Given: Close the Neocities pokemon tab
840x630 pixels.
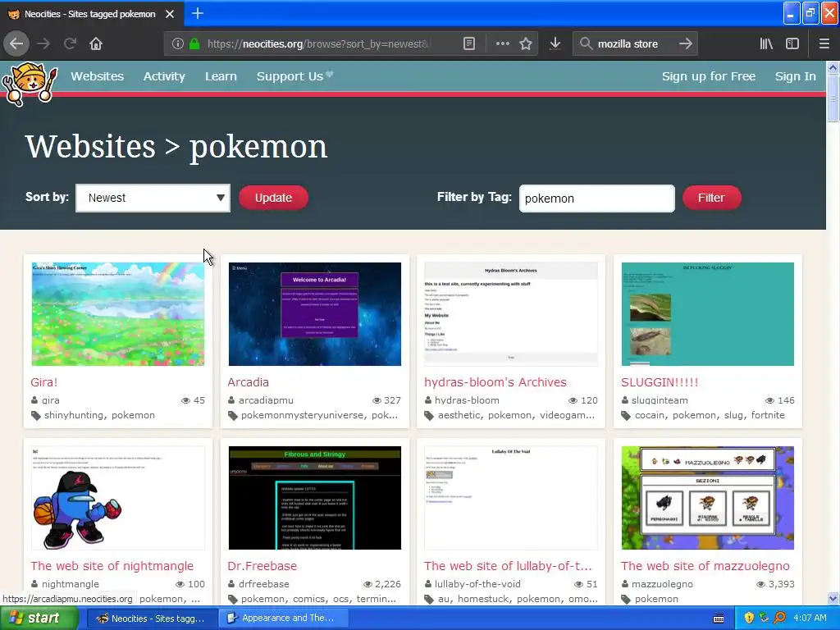Looking at the screenshot, I should pos(170,14).
